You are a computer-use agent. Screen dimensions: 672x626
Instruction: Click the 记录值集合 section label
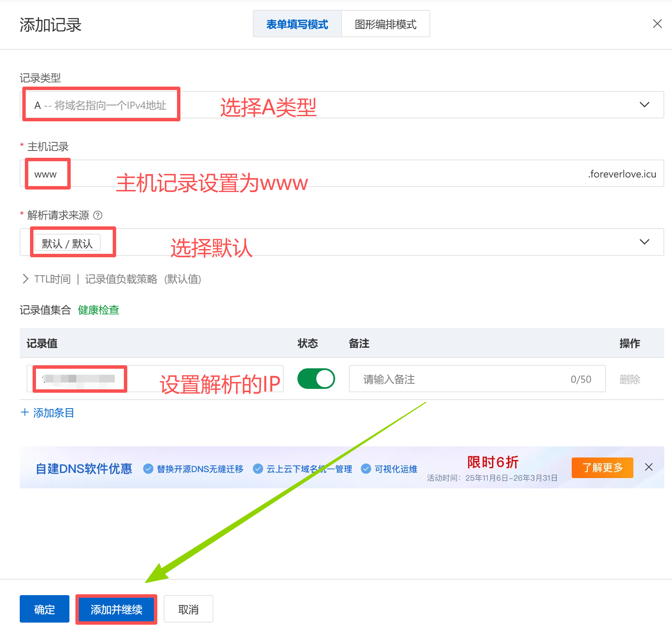(45, 310)
